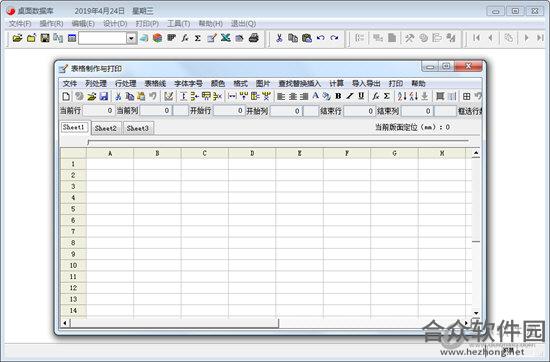Click the redo arrow in main toolbar

[334, 38]
